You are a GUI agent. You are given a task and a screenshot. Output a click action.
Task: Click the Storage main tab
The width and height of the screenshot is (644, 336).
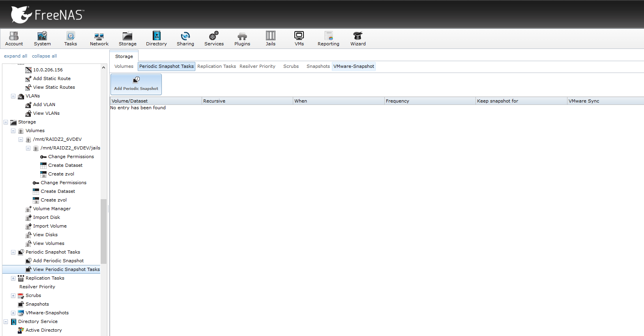pyautogui.click(x=124, y=56)
